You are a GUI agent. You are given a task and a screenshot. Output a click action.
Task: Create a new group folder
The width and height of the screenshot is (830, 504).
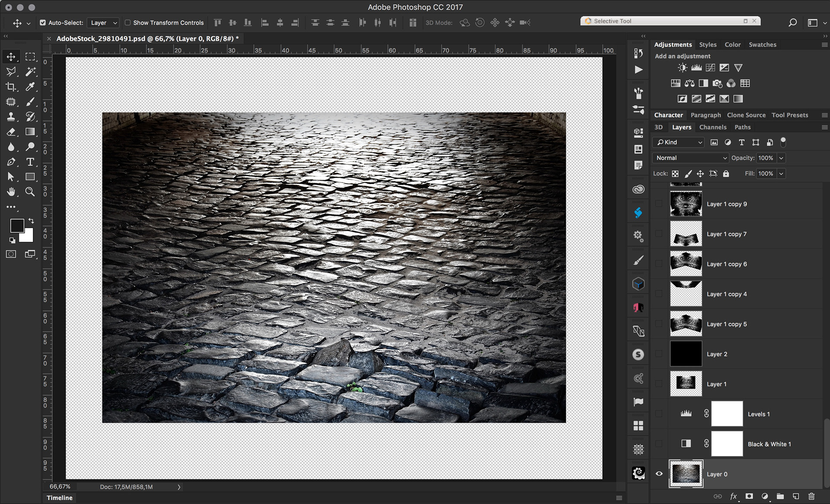[x=780, y=497]
